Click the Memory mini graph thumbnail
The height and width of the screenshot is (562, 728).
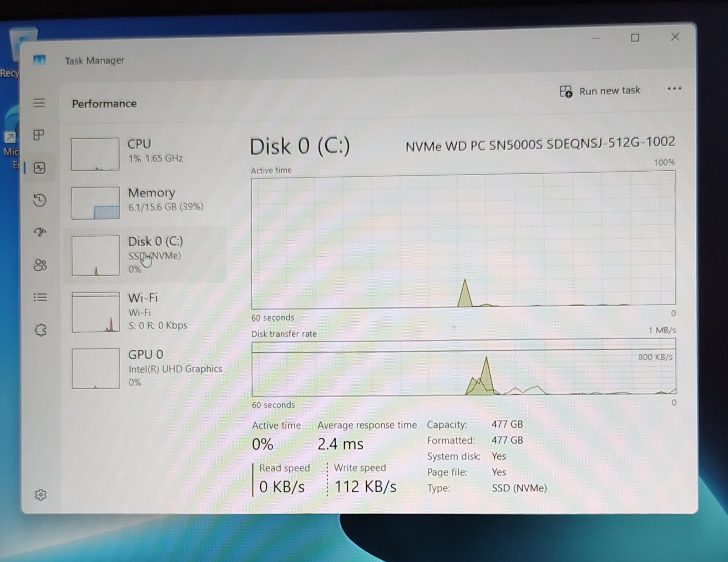coord(96,203)
